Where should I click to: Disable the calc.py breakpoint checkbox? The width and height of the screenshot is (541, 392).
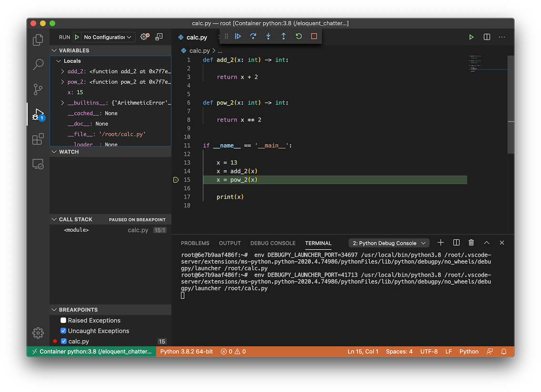tap(63, 341)
